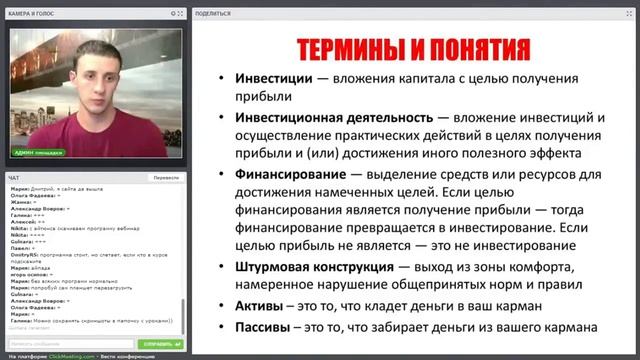Open the ClickMeeting.com link
640x360 pixels.
click(x=71, y=356)
